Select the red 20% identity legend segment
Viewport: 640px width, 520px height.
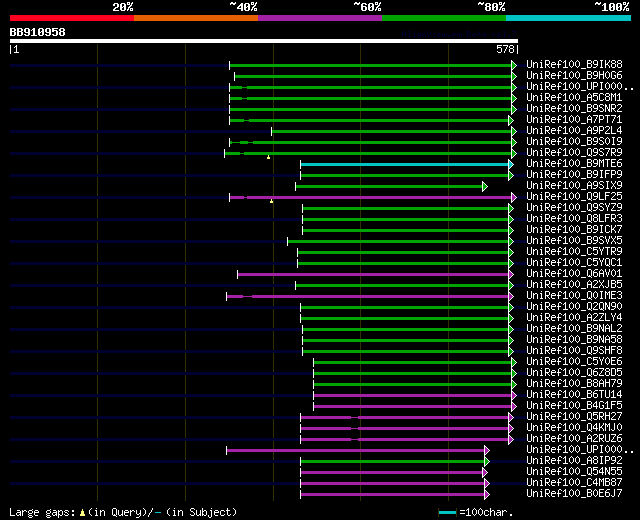[72, 18]
